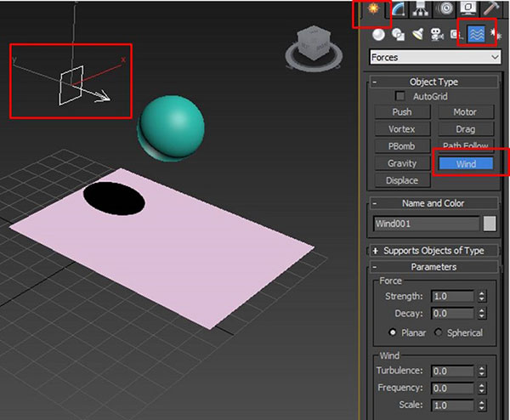Open the Hierarchy panel
510x420 pixels.
tap(419, 11)
